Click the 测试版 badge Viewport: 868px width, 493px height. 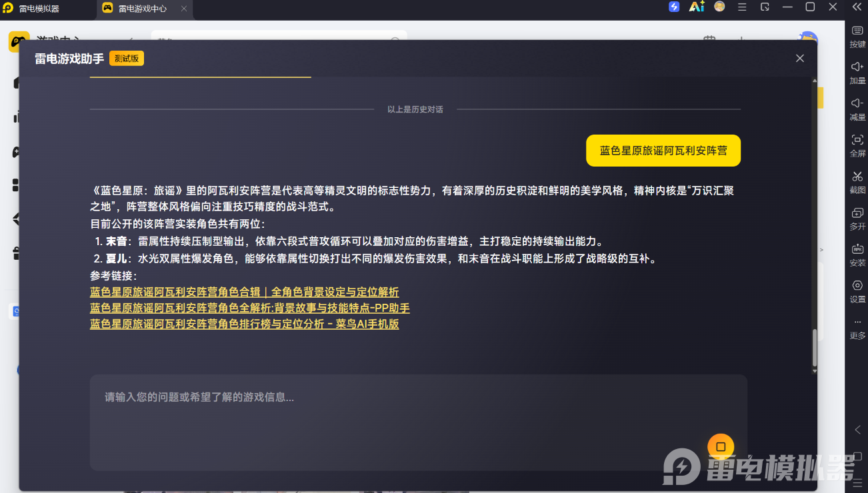(127, 59)
